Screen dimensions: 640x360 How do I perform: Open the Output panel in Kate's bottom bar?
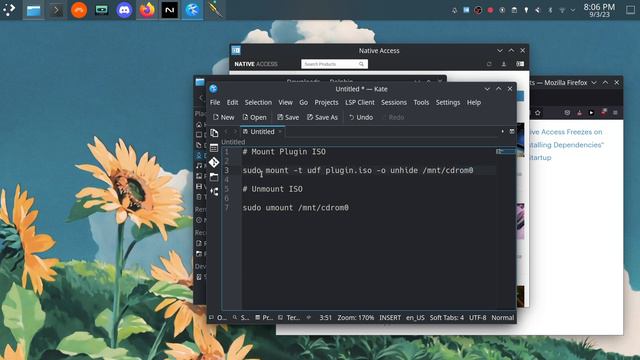[218, 318]
